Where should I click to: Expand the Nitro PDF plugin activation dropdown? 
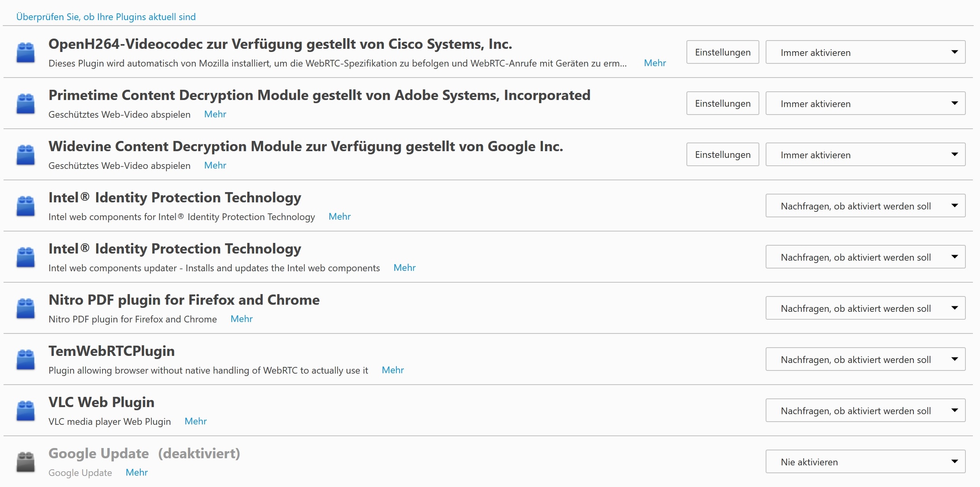click(x=865, y=308)
